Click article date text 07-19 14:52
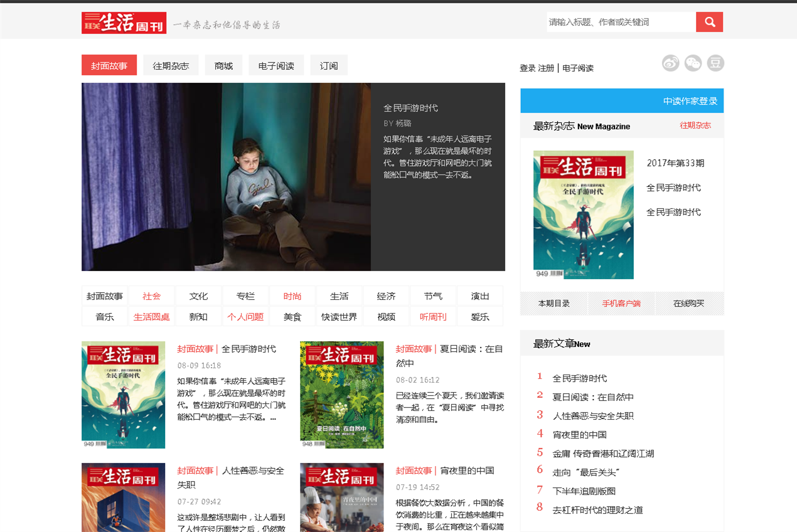797x532 pixels. tap(418, 487)
